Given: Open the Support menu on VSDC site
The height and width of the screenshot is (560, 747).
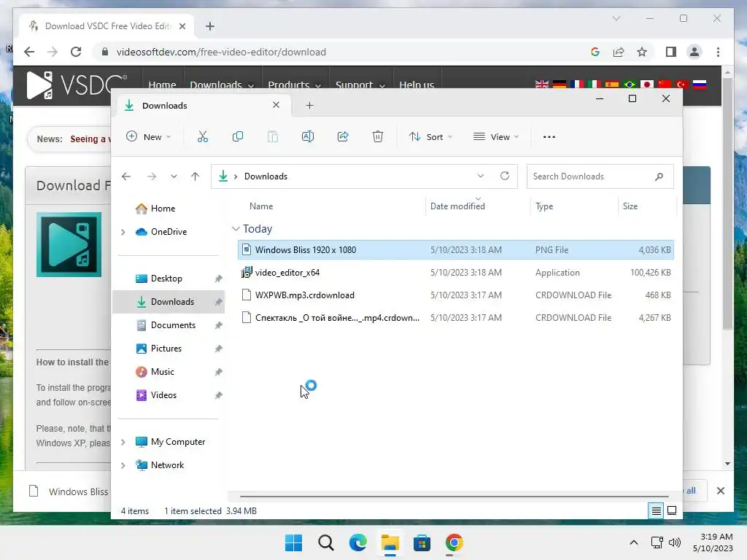Looking at the screenshot, I should pyautogui.click(x=360, y=85).
